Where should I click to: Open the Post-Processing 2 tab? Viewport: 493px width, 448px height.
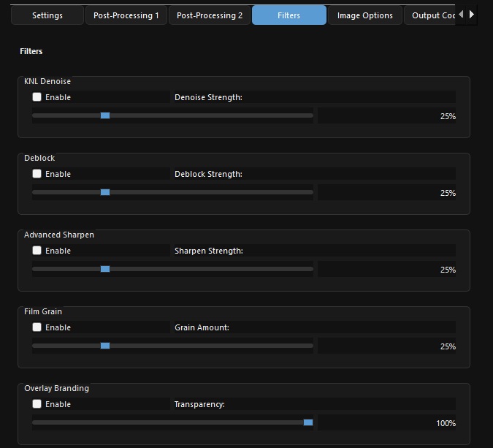210,15
